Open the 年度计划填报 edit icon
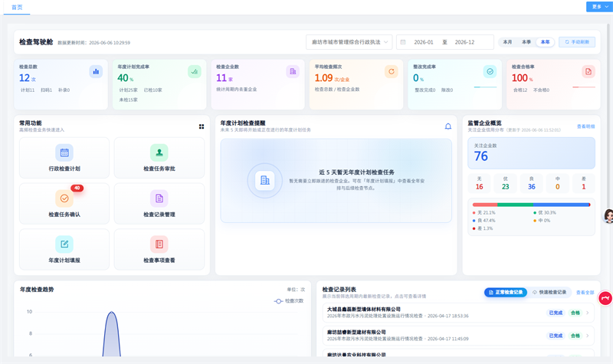 click(64, 244)
